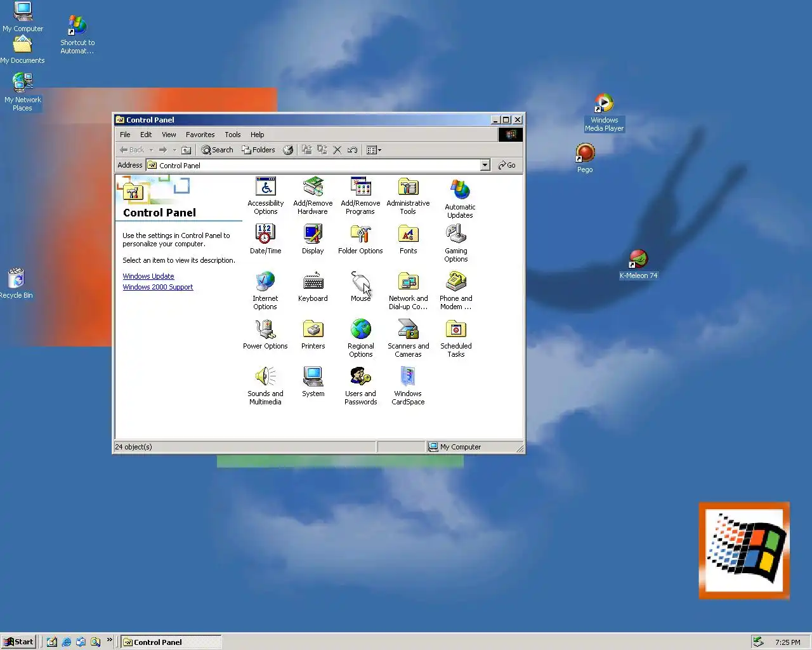812x650 pixels.
Task: Expand the Quick Launch overflow chevron
Action: tap(110, 640)
